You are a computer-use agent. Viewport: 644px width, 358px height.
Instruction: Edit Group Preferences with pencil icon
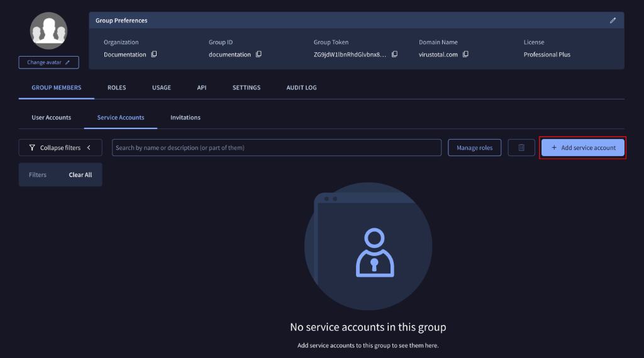click(613, 21)
